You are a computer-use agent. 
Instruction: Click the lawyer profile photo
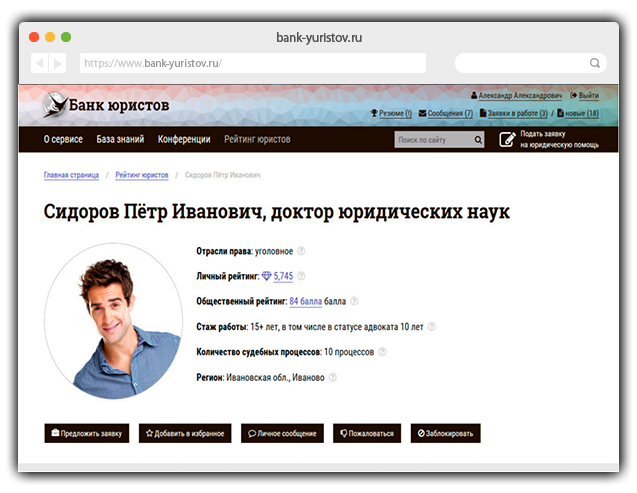coord(113,321)
